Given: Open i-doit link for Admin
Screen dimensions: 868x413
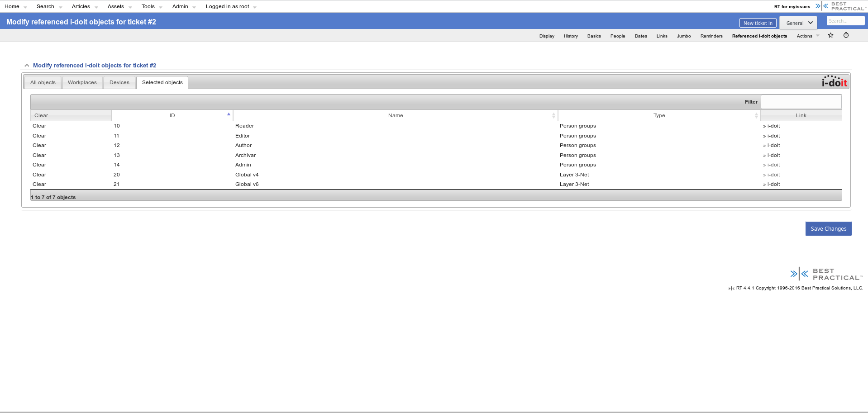Looking at the screenshot, I should [772, 165].
